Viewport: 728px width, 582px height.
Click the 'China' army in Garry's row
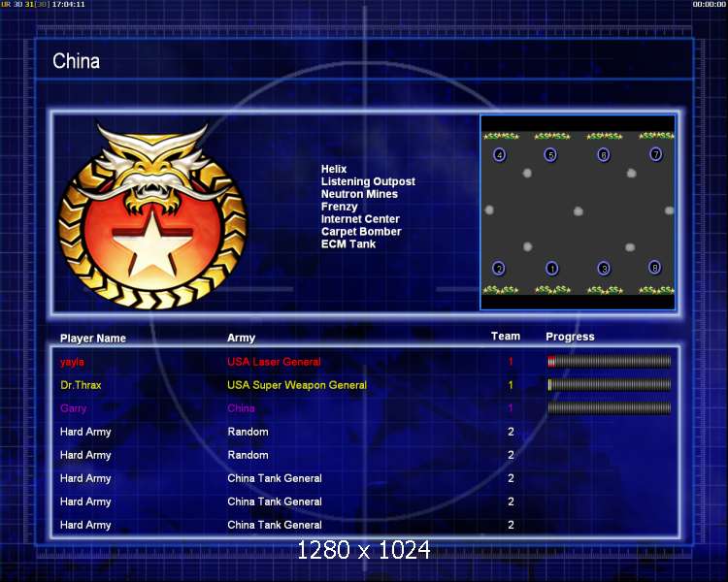pyautogui.click(x=241, y=408)
